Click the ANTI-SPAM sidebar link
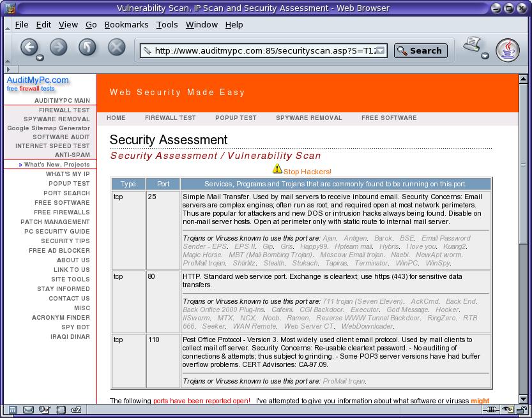This screenshot has height=418, width=532. (x=73, y=155)
